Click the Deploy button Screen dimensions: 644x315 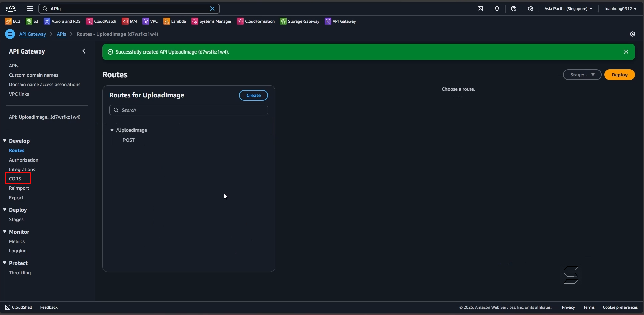619,75
